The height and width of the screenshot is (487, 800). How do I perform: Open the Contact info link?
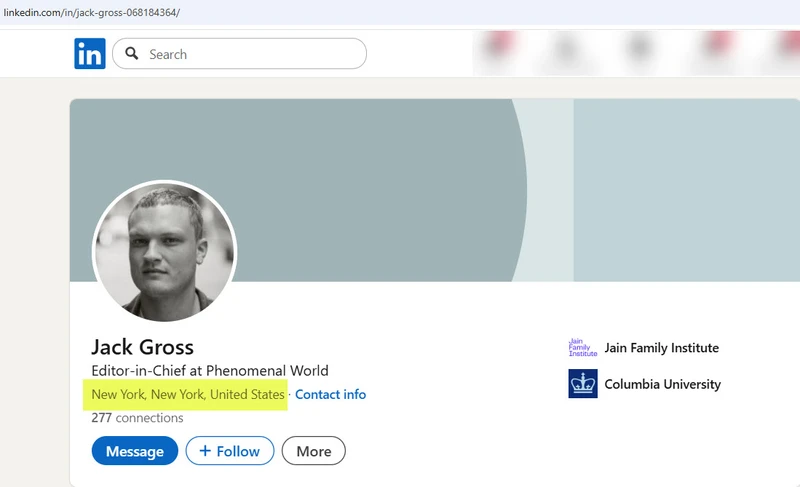(x=330, y=395)
